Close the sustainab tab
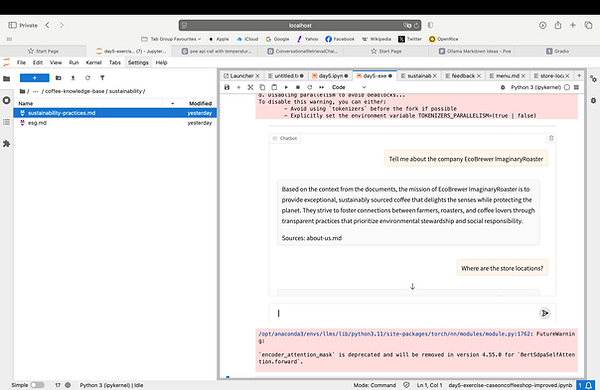 [x=435, y=76]
